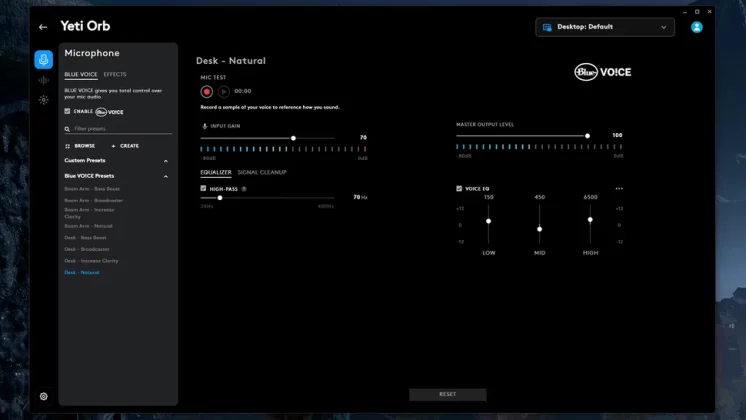The width and height of the screenshot is (746, 420).
Task: Open the Microphone panel in sidebar
Action: point(43,59)
